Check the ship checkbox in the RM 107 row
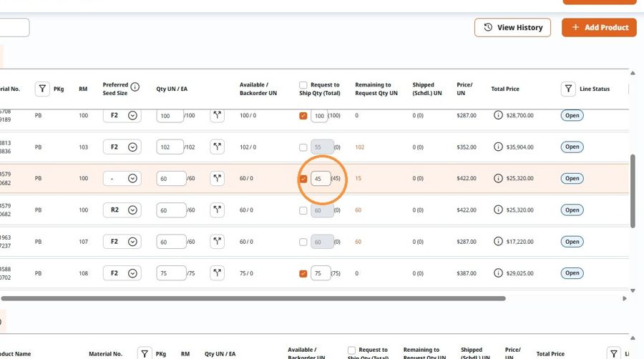This screenshot has height=359, width=644. click(303, 242)
